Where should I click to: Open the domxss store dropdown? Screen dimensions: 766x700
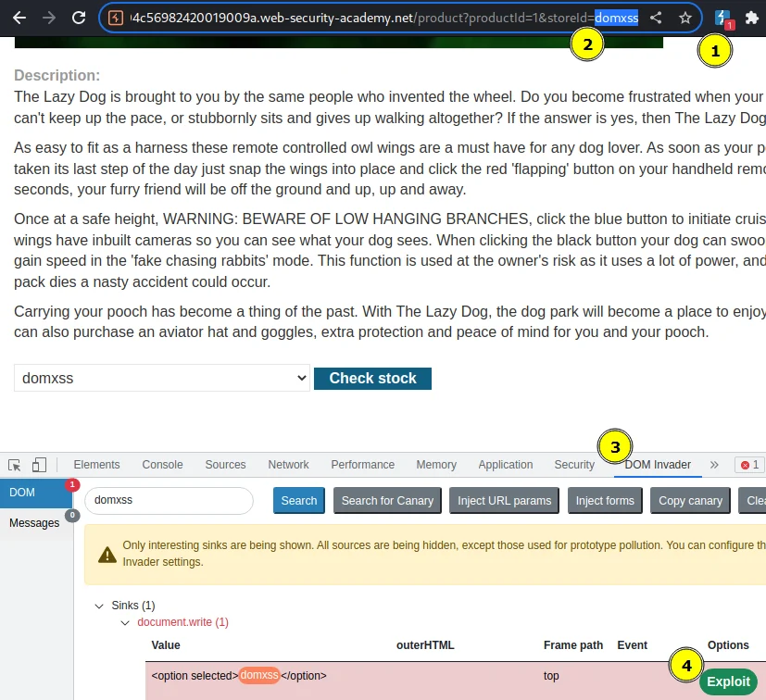tap(162, 378)
